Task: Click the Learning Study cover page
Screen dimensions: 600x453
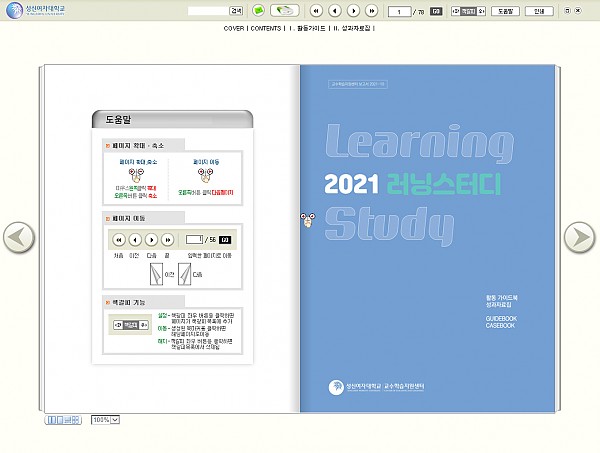Action: click(x=427, y=239)
